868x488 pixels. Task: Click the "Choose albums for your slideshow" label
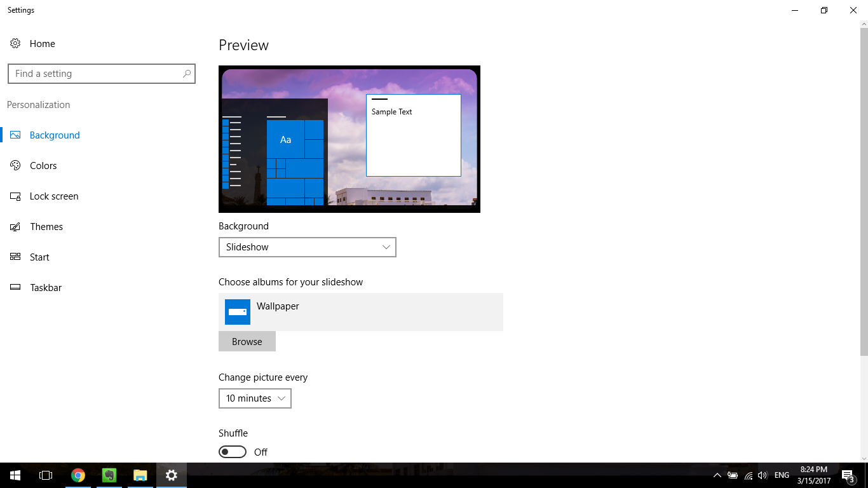coord(291,282)
